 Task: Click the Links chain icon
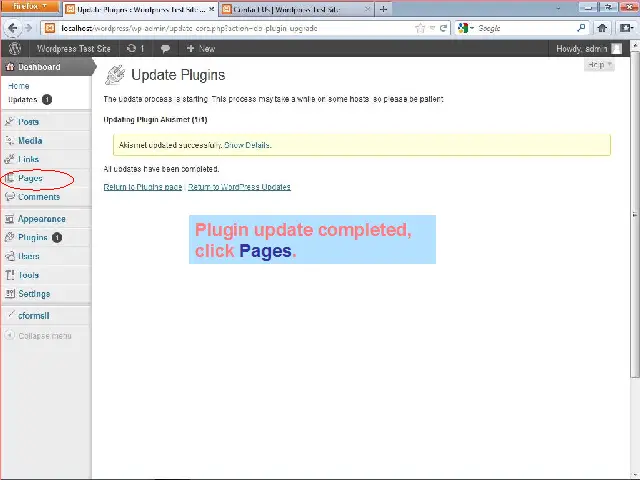[9, 159]
